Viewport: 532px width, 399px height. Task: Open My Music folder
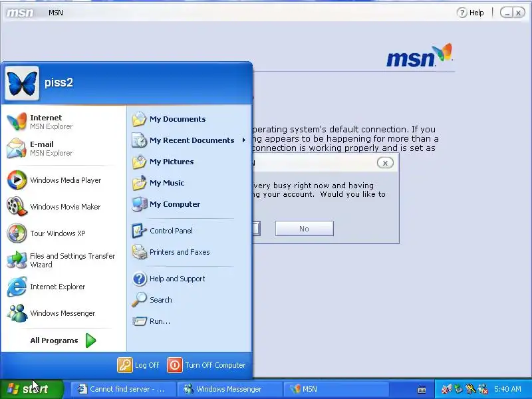[x=189, y=183]
